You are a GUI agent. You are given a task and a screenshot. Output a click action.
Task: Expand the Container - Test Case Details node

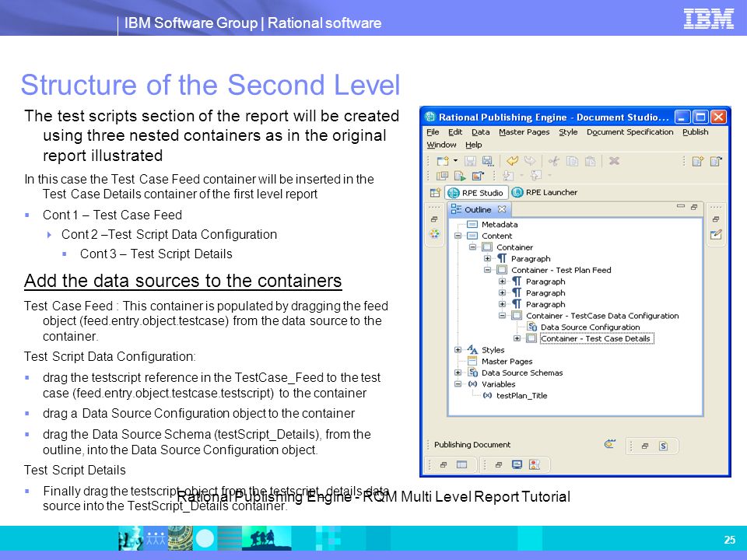point(517,338)
